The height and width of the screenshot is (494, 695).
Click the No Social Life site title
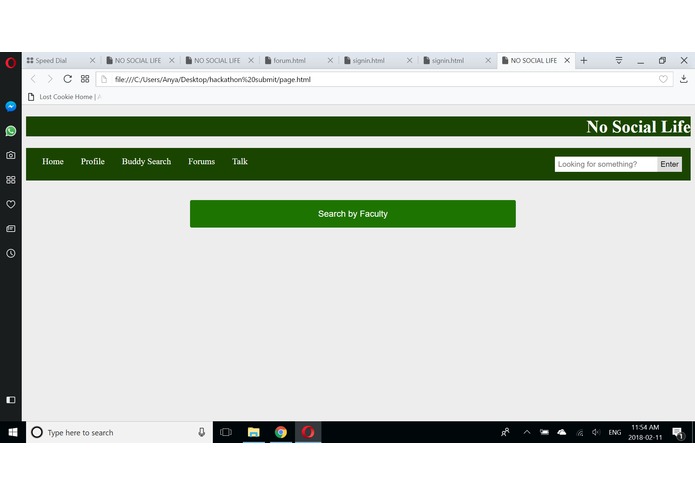click(638, 127)
